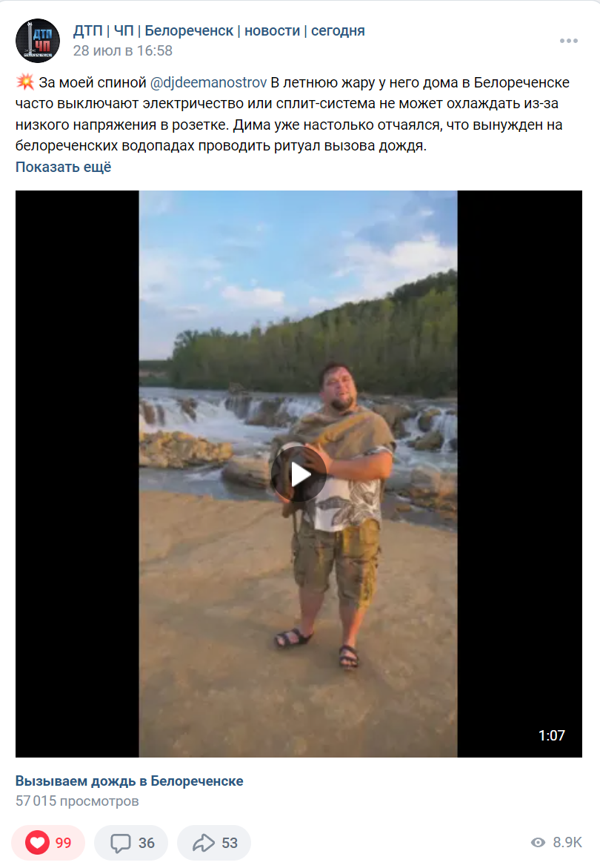Screen dimensions: 600x868
Task: Play the video with the center play button
Action: [299, 474]
